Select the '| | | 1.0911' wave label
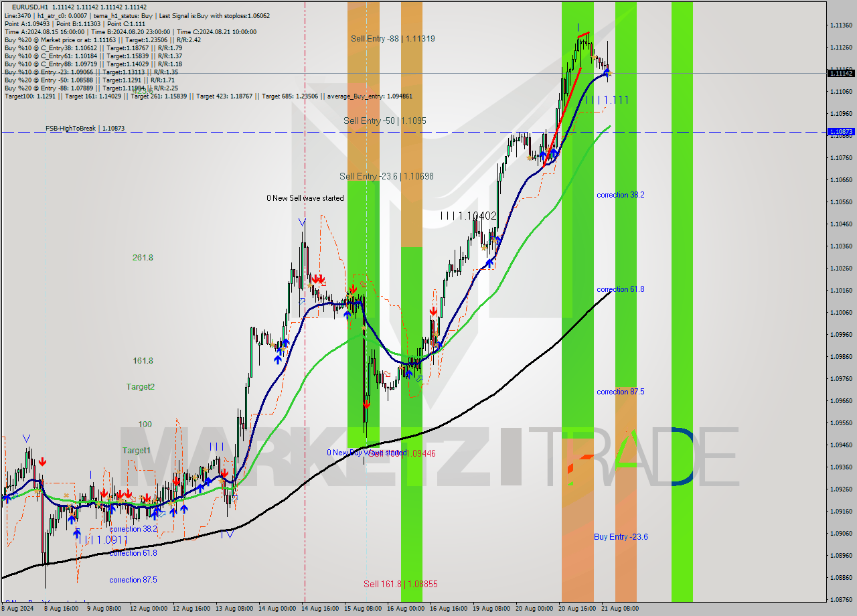Screen dimensions: 857x616 [x=105, y=539]
